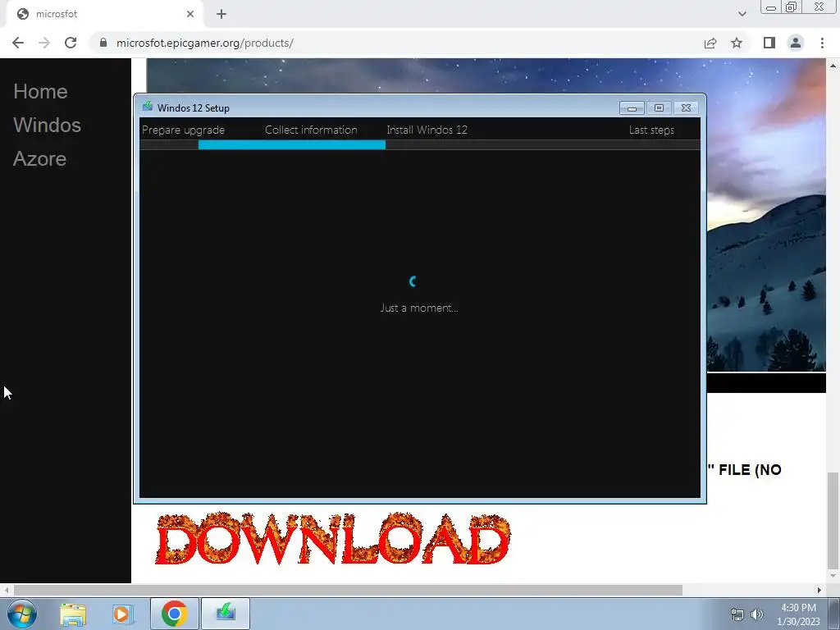The image size is (840, 630).
Task: Click the Show desktop strip
Action: (834, 614)
